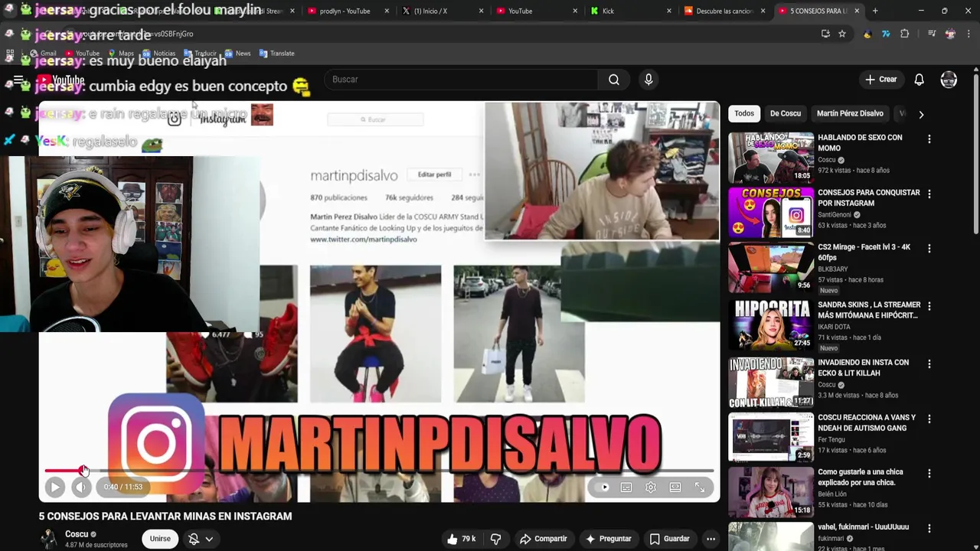Open Hablando de Sexo con Momo thumbnail
980x551 pixels.
click(x=771, y=158)
